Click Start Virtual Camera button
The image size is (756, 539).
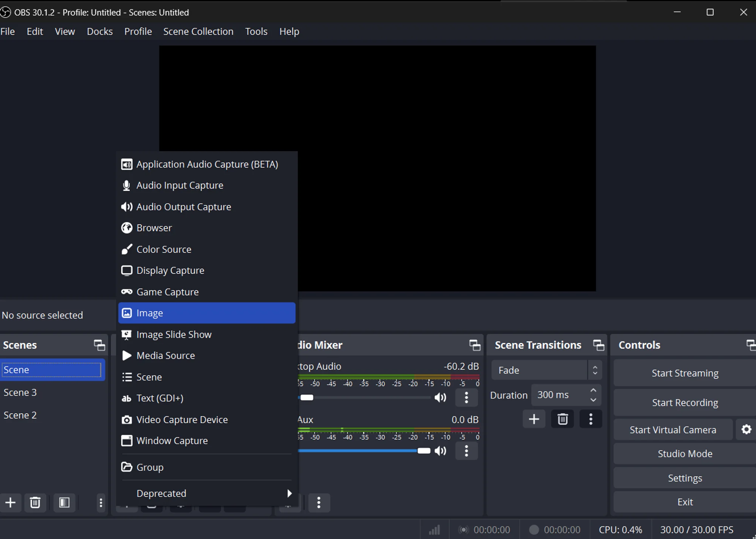[673, 430]
